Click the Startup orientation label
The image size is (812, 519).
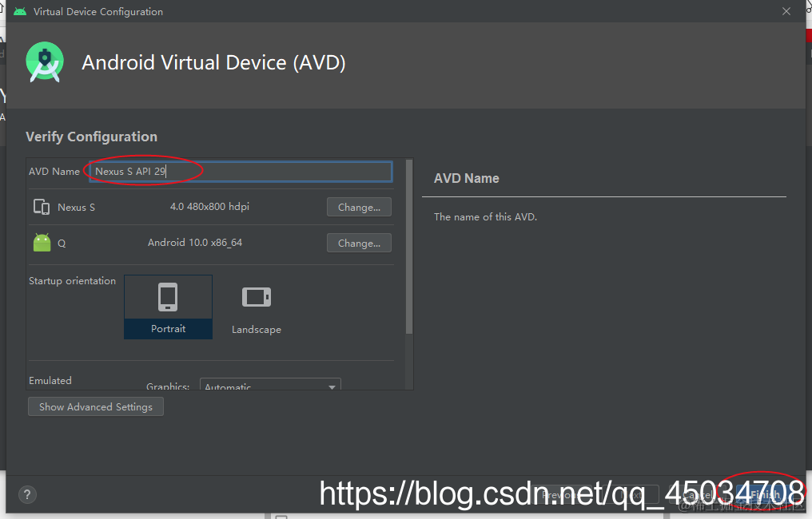(x=73, y=280)
